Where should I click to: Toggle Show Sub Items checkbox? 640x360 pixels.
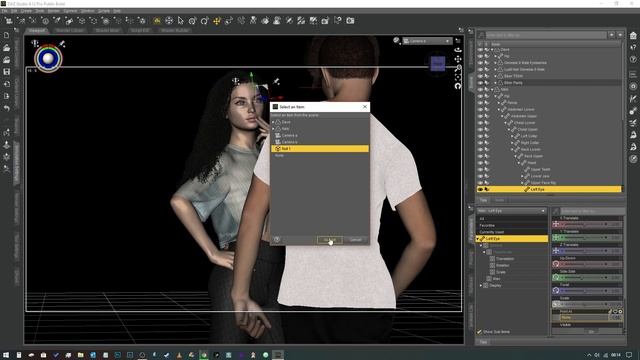click(x=480, y=332)
